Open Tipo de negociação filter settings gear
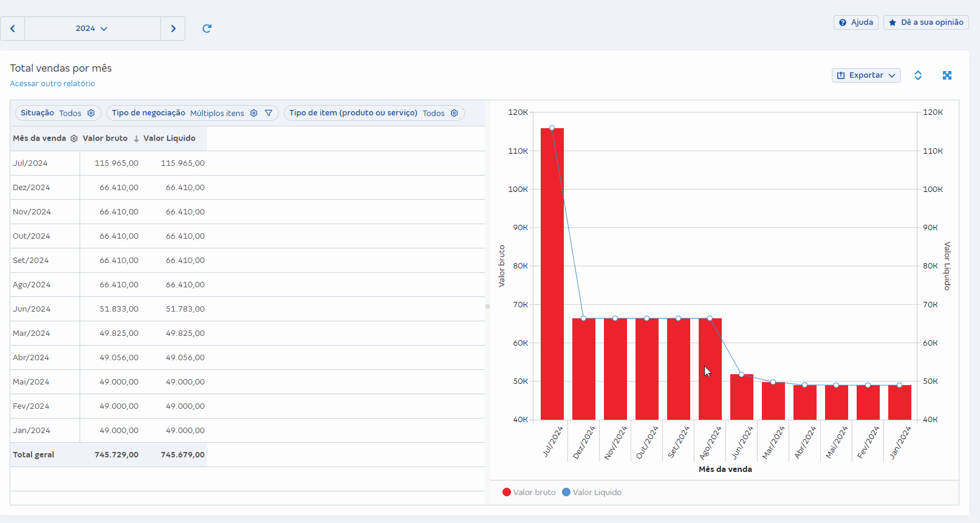Viewport: 980px width, 523px height. tap(254, 113)
